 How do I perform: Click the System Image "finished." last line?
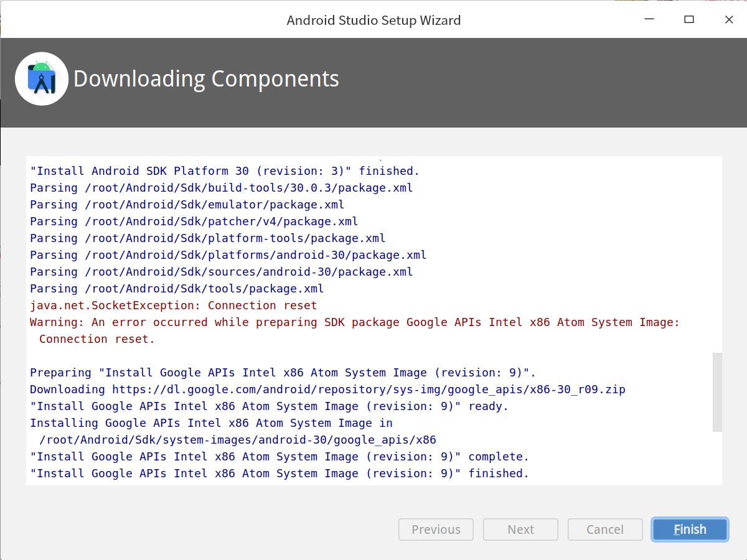[x=280, y=474]
